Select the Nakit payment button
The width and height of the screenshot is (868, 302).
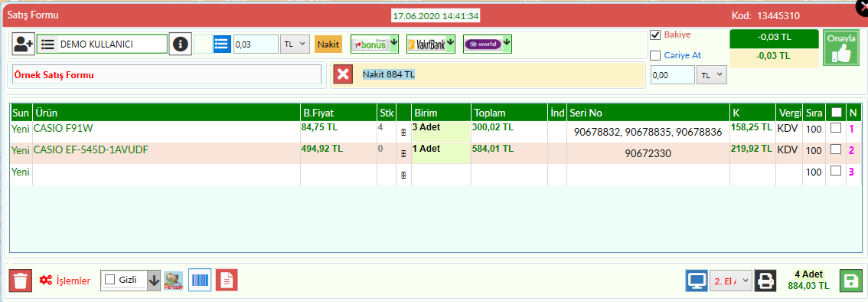(328, 44)
